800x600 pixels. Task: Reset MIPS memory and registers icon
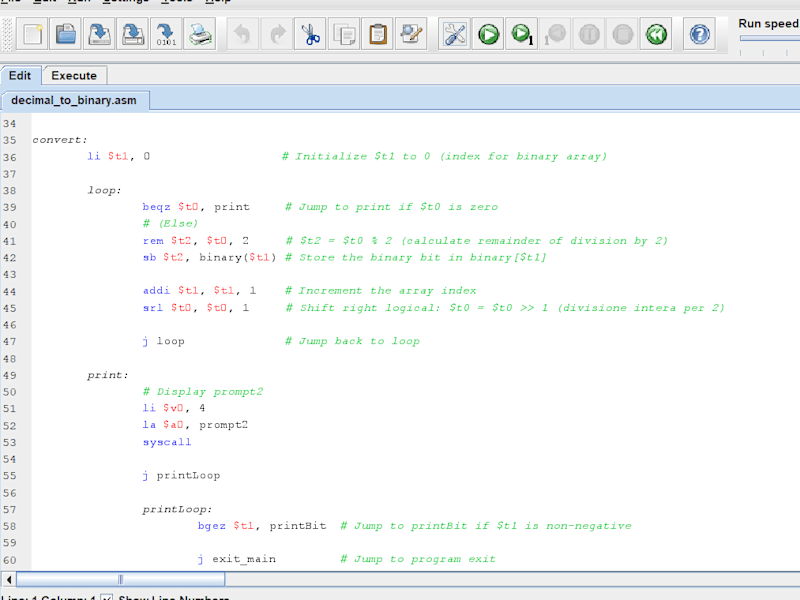pyautogui.click(x=656, y=34)
